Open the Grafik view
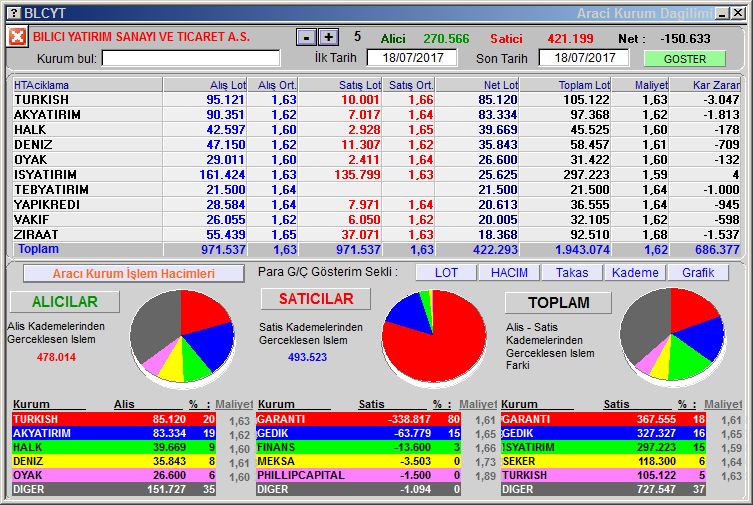This screenshot has height=505, width=753. pyautogui.click(x=698, y=273)
